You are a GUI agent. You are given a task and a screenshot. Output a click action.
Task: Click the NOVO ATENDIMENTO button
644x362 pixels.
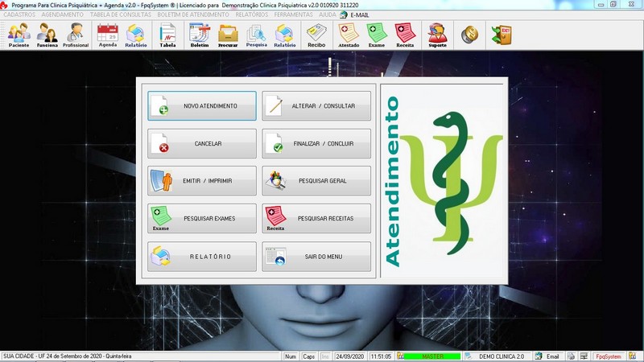coord(202,106)
